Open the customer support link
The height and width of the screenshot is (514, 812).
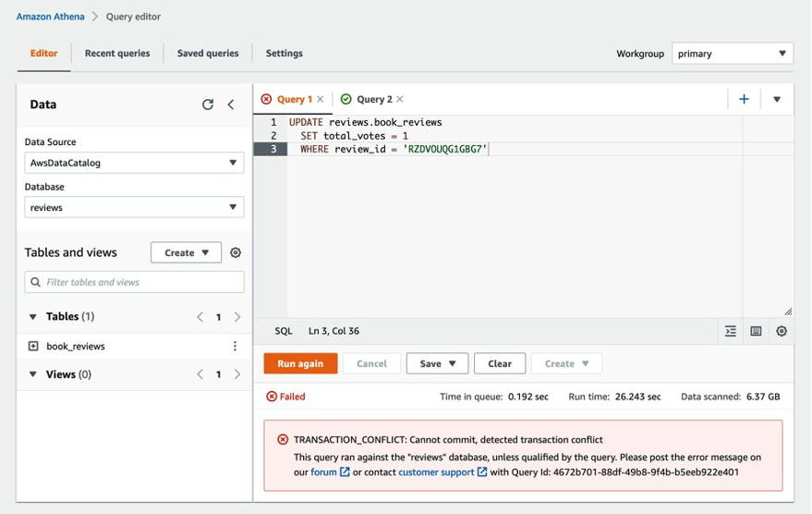442,472
